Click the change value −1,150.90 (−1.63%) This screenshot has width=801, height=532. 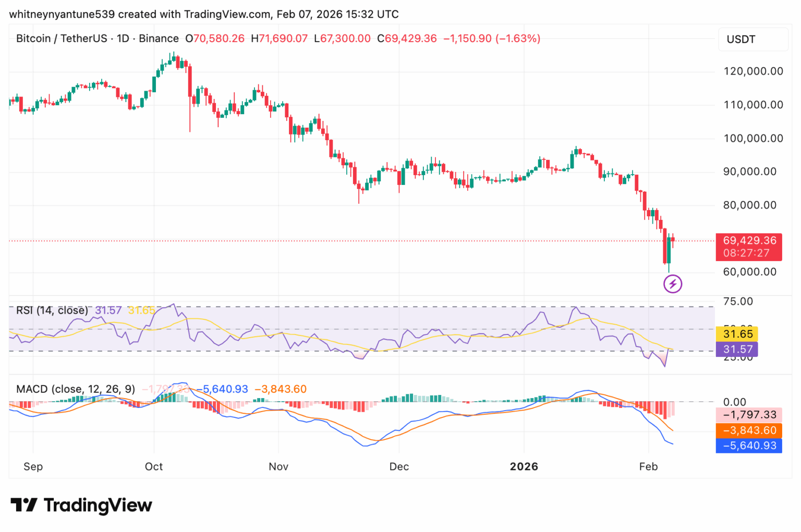(x=490, y=38)
